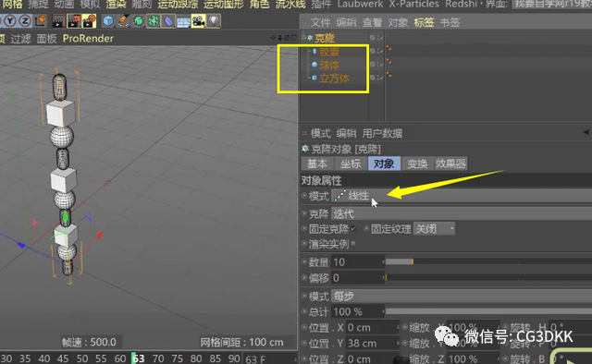Open the deformer capsule icon
592x364 pixels.
point(168,21)
